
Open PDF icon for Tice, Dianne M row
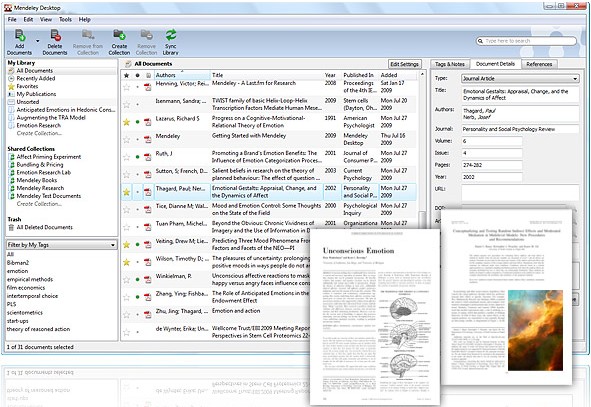[148, 210]
